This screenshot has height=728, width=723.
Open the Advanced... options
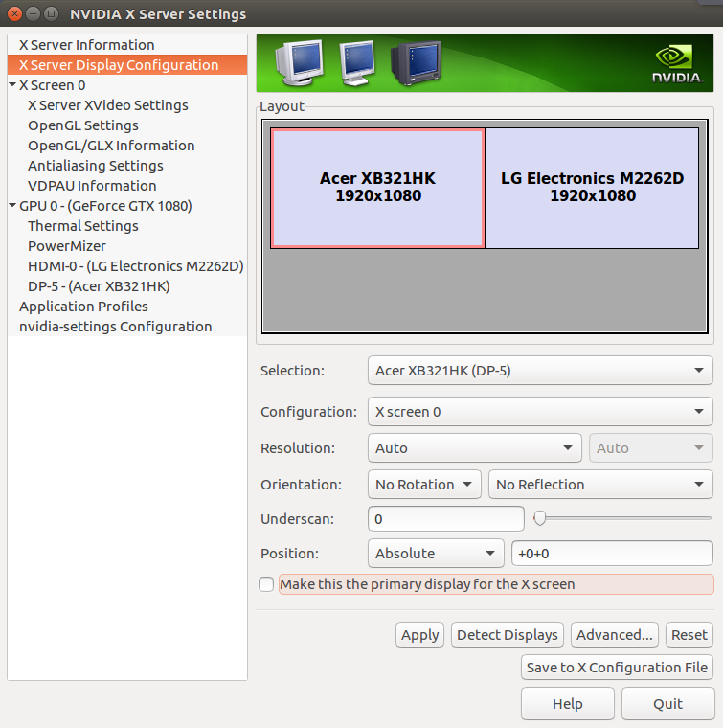[x=615, y=635]
